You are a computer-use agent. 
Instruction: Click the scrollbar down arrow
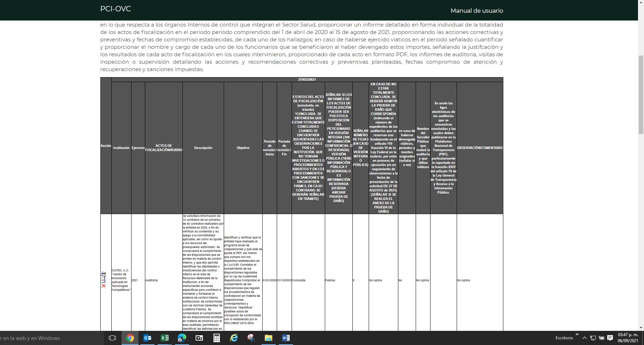click(641, 328)
